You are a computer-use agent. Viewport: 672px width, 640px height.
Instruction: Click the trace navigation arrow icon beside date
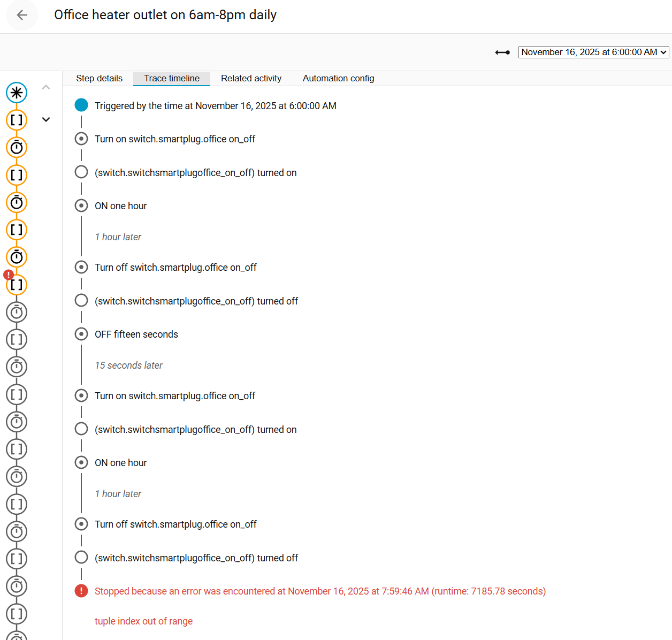point(502,52)
